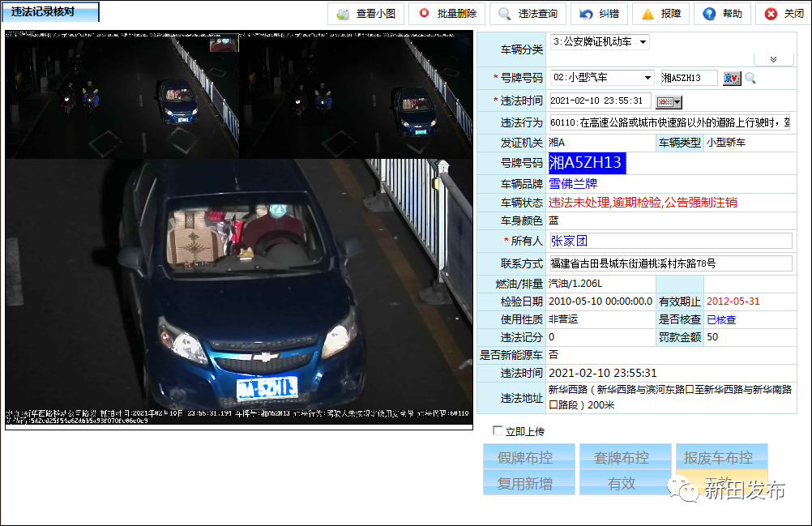The image size is (812, 526).
Task: Open the 违法查询 search tool
Action: click(x=528, y=14)
